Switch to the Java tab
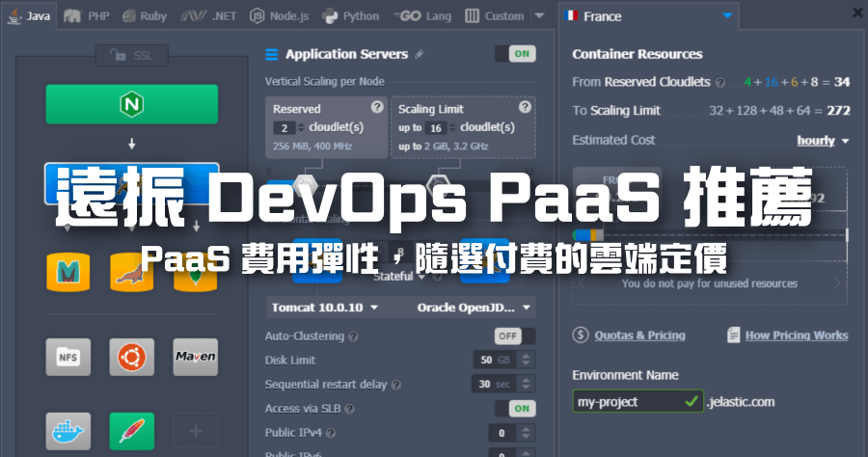Viewport: 868px width, 457px height. click(29, 16)
